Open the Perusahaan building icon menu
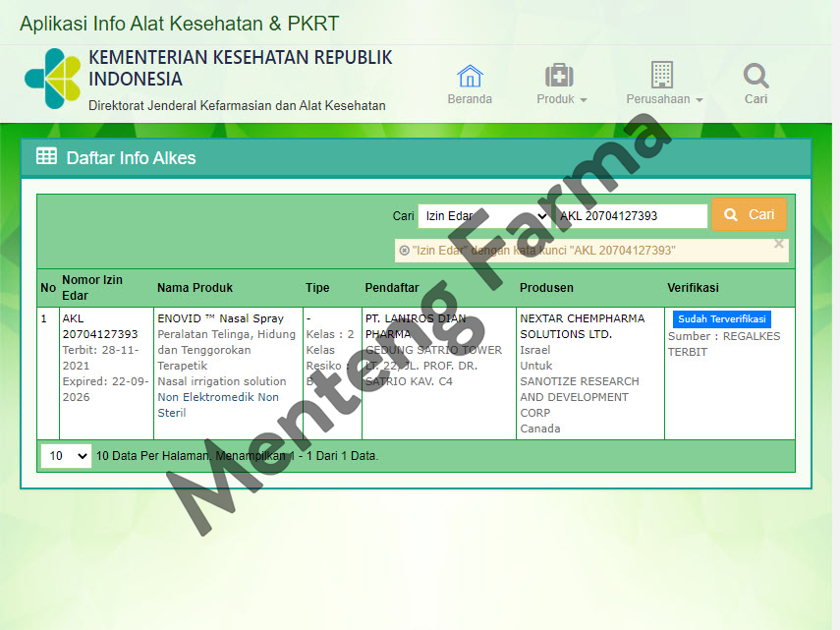 (662, 75)
